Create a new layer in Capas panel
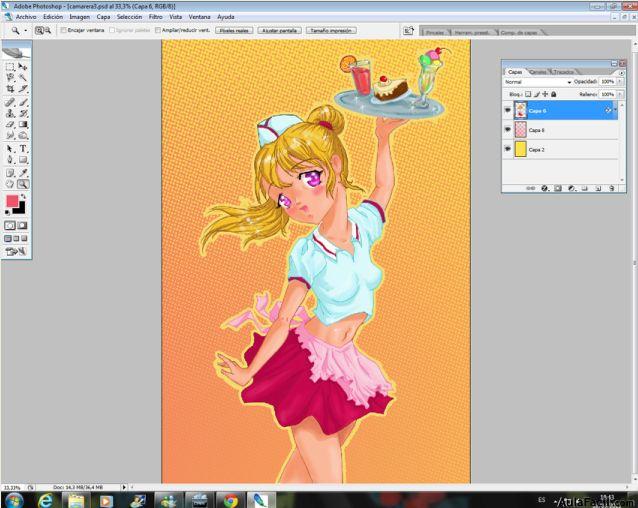Screen dimensions: 638x508 598,188
